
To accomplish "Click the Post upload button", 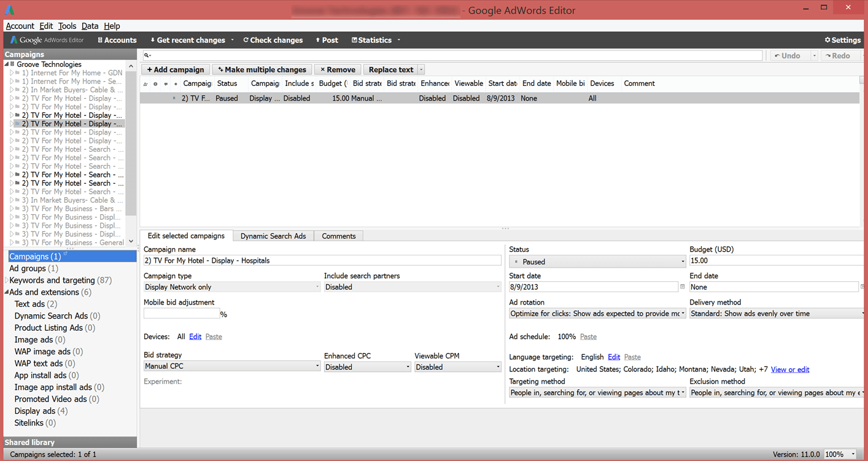I will click(327, 40).
